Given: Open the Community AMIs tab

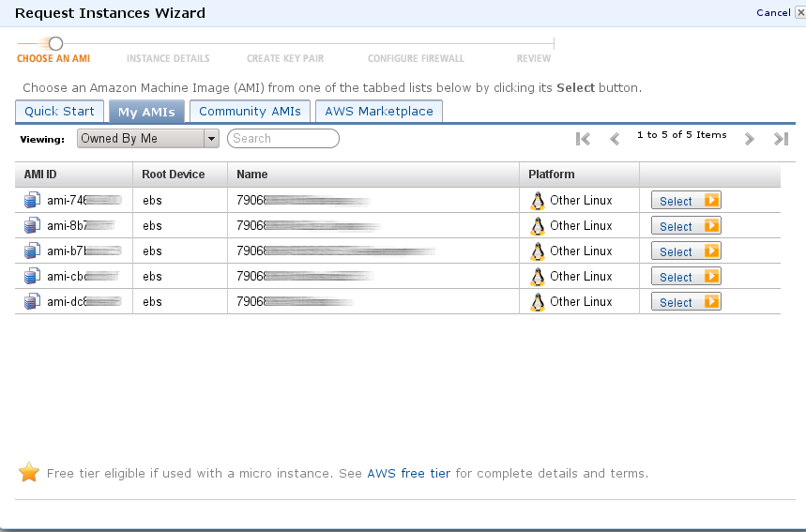Looking at the screenshot, I should (x=250, y=111).
